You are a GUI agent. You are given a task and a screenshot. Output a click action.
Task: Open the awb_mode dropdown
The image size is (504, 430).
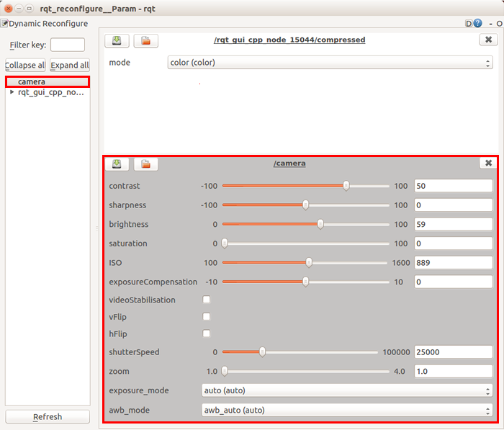[x=347, y=411]
